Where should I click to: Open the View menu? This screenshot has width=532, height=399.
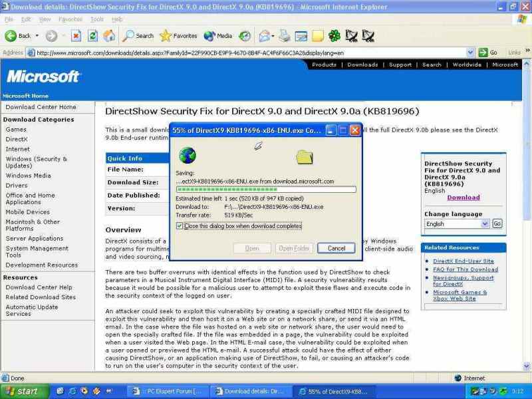click(46, 20)
